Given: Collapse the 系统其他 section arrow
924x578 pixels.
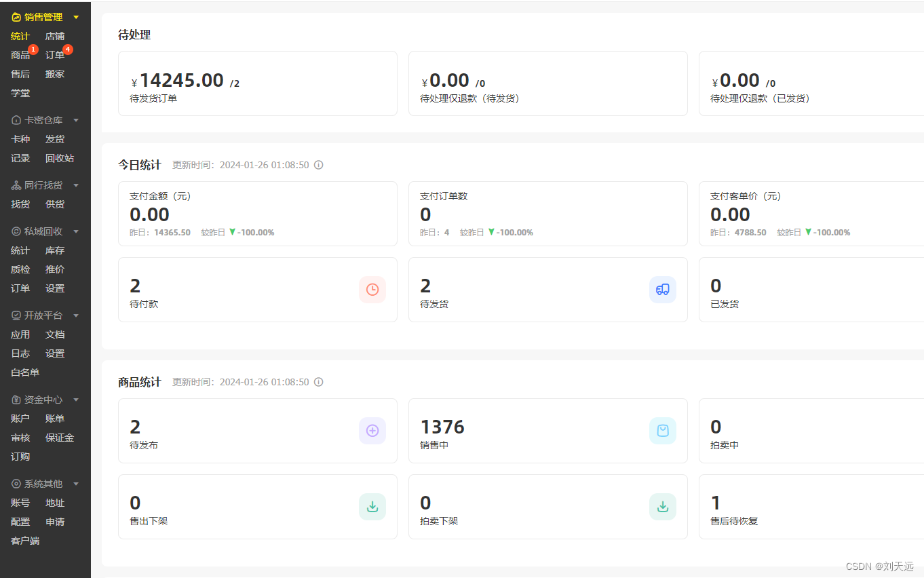Looking at the screenshot, I should click(76, 484).
